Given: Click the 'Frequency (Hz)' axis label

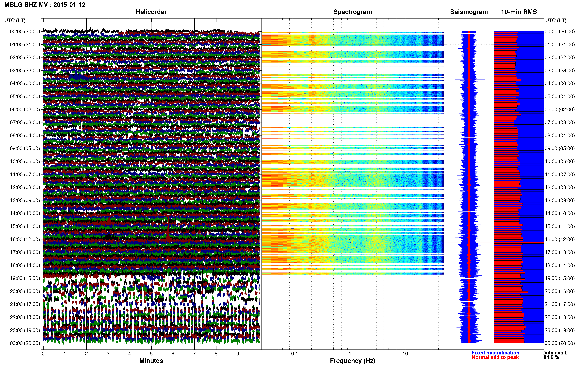Looking at the screenshot, I should point(352,361).
